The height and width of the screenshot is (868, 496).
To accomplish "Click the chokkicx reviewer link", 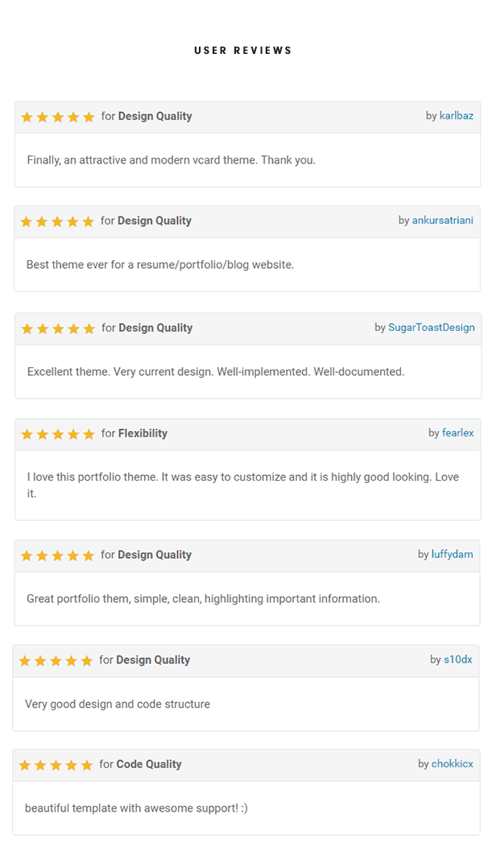I will pos(453,764).
